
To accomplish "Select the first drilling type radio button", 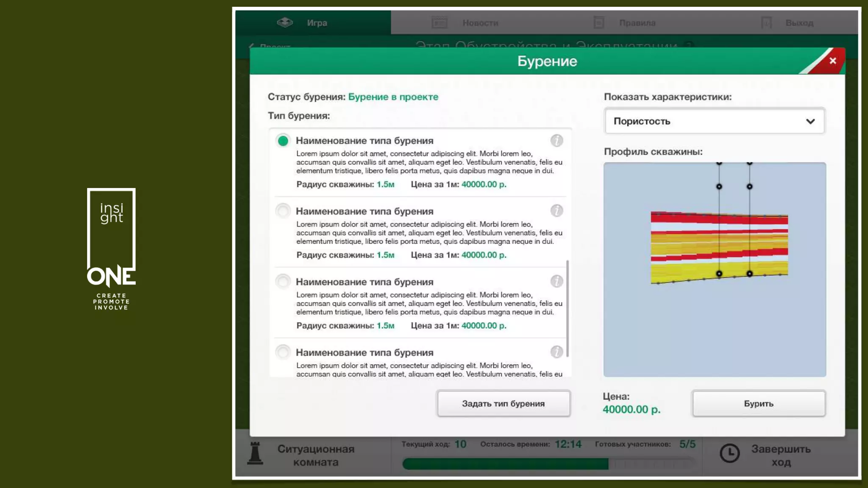I will pos(283,141).
